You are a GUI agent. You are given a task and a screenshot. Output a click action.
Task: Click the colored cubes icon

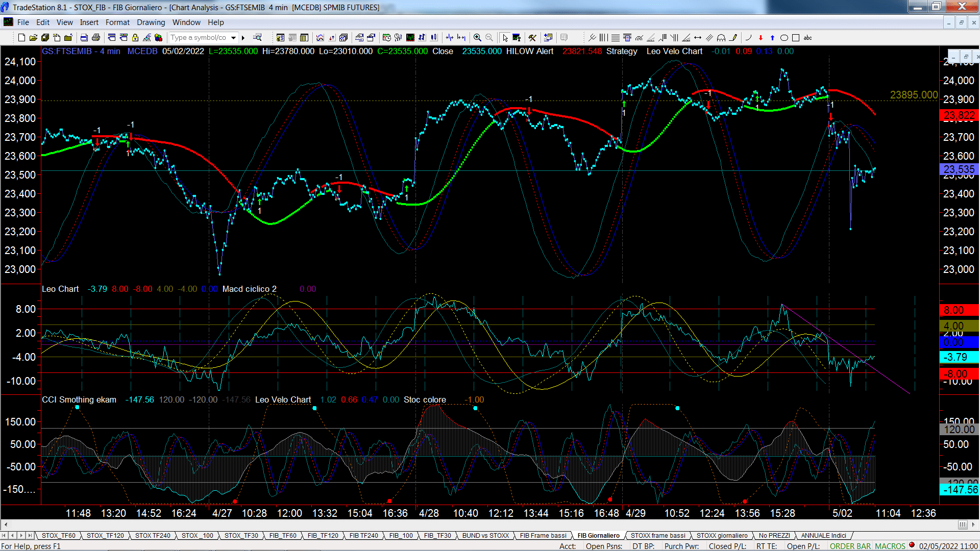pos(158,37)
